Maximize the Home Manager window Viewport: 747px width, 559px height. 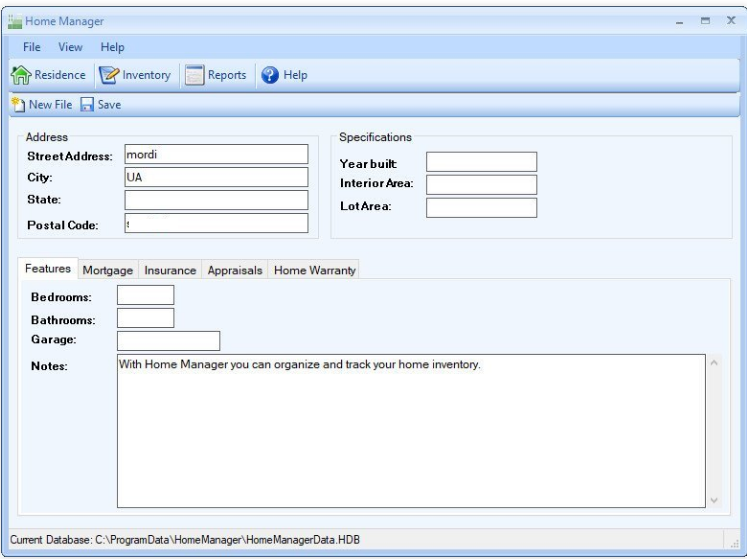[x=705, y=20]
